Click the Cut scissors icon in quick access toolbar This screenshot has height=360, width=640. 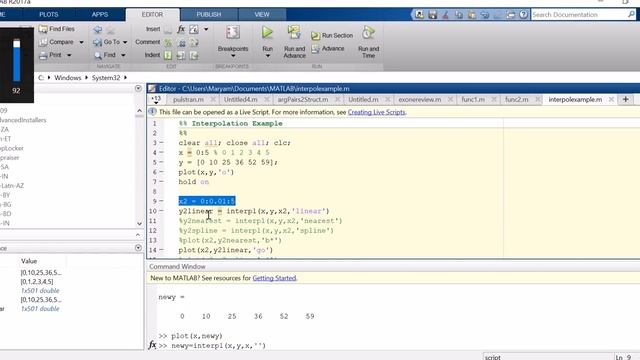pyautogui.click(x=446, y=15)
